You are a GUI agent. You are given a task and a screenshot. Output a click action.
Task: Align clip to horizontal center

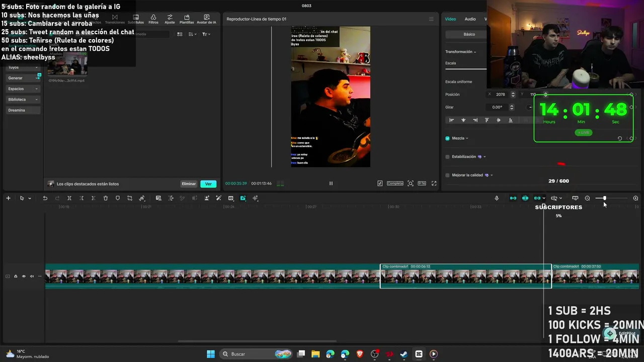(463, 120)
